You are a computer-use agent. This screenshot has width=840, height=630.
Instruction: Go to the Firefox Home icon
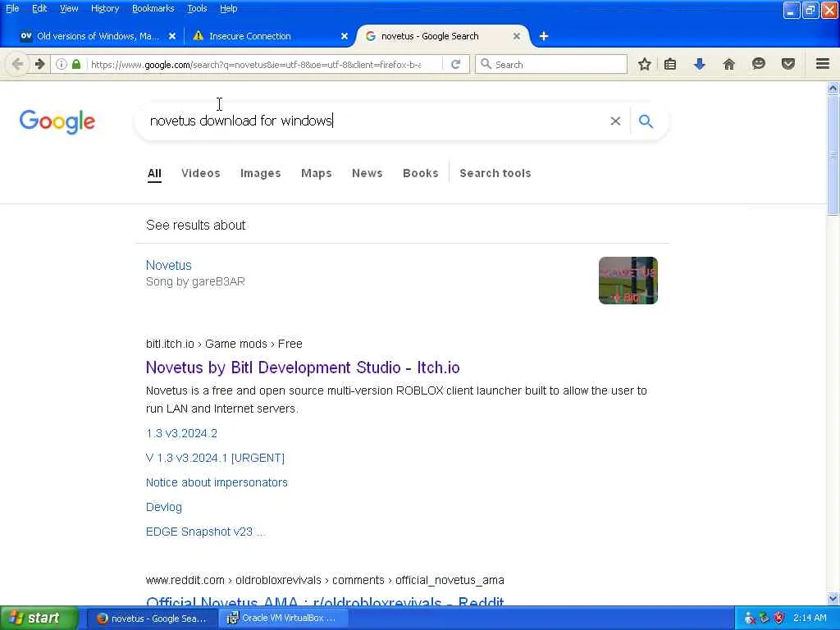(729, 64)
